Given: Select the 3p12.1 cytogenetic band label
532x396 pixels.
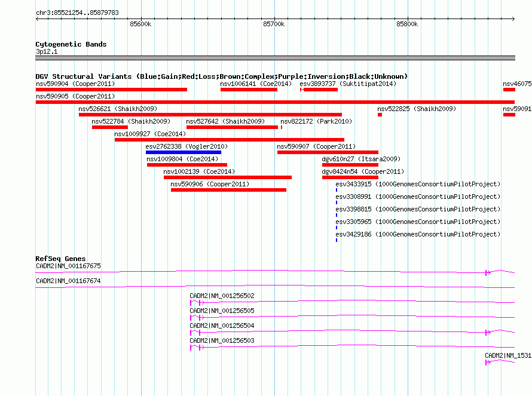Looking at the screenshot, I should coord(47,51).
